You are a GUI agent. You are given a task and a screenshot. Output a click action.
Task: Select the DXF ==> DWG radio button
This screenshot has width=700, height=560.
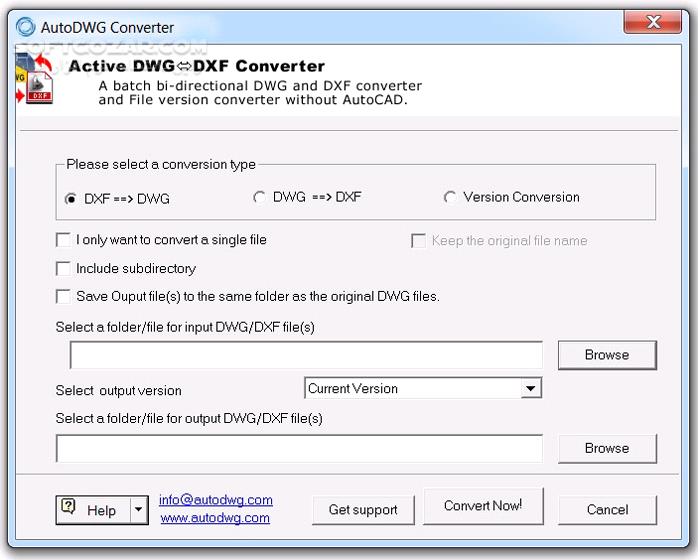pos(70,198)
